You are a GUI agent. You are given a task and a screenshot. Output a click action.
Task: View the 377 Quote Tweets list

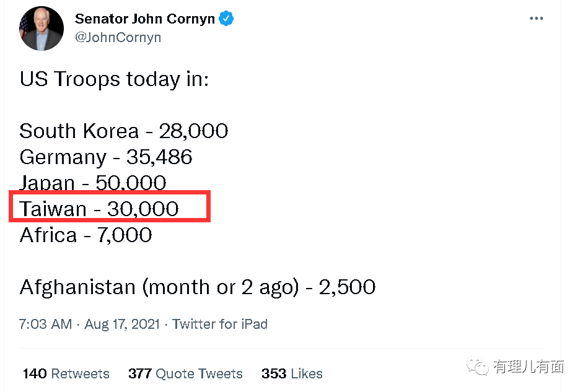[x=185, y=373]
